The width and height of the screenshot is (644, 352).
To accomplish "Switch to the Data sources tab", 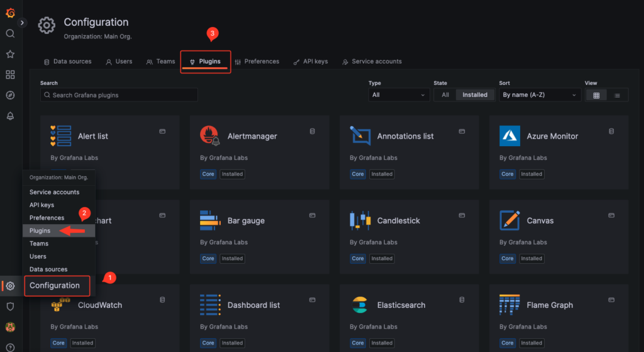I will point(68,62).
